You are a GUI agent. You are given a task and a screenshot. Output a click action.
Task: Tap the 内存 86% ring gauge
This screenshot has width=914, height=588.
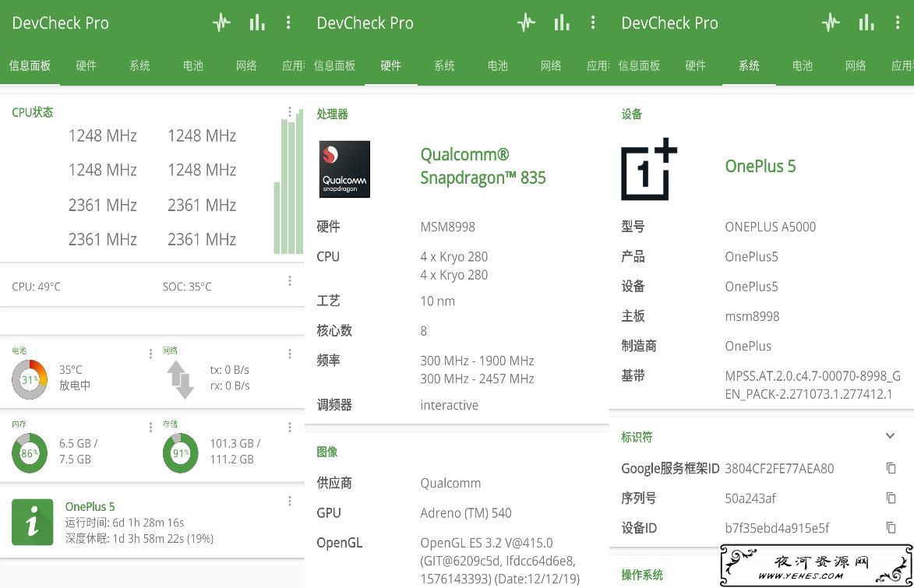point(30,452)
